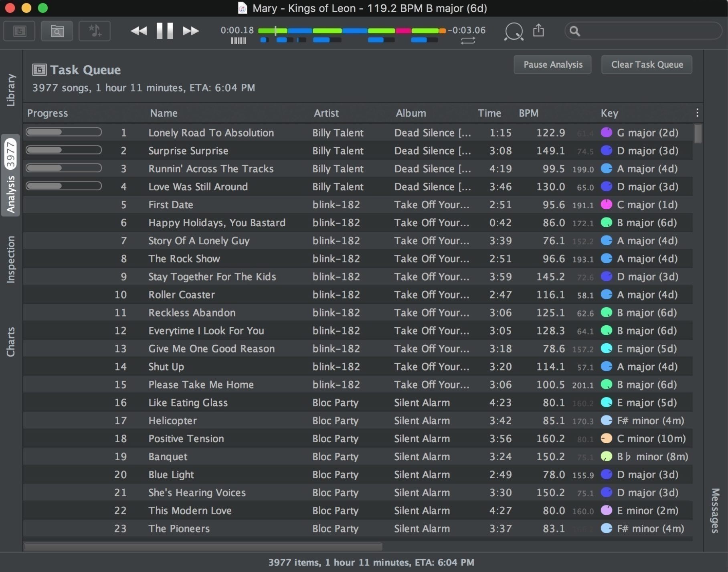Click the vertical scrollbar thumb

tap(698, 134)
